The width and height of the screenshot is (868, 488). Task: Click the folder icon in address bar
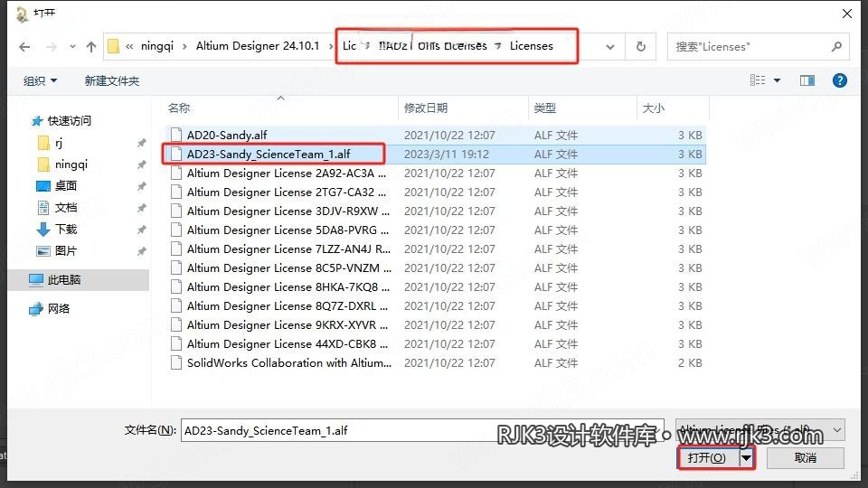[x=113, y=46]
